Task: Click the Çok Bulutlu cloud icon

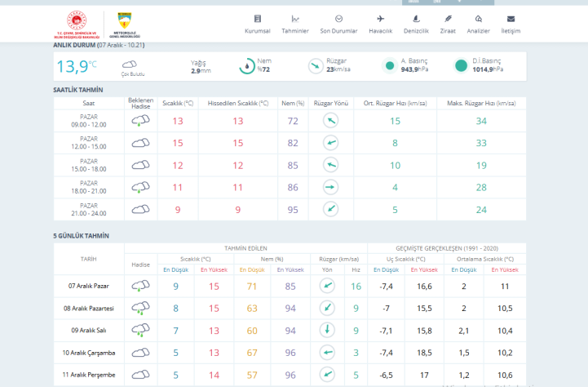Action: pyautogui.click(x=129, y=65)
